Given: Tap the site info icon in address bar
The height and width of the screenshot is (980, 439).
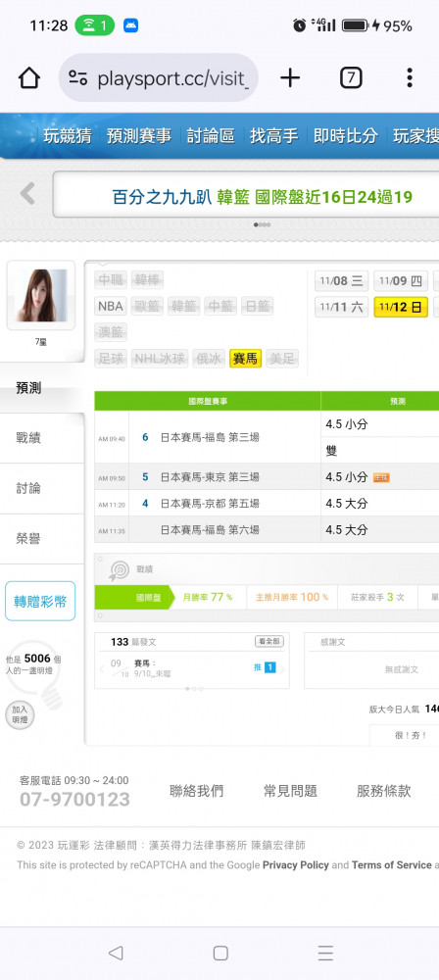Looking at the screenshot, I should click(x=78, y=78).
